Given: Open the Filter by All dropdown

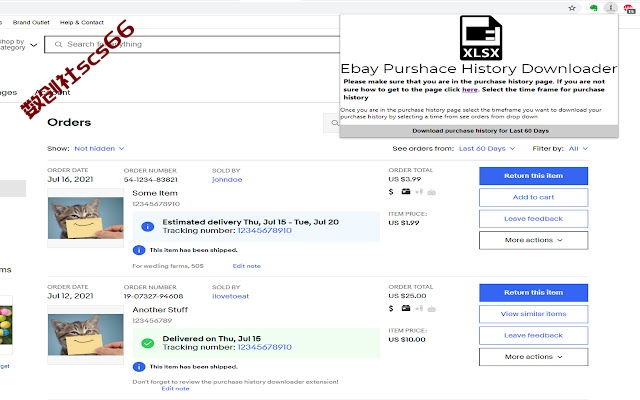Looking at the screenshot, I should click(x=578, y=149).
